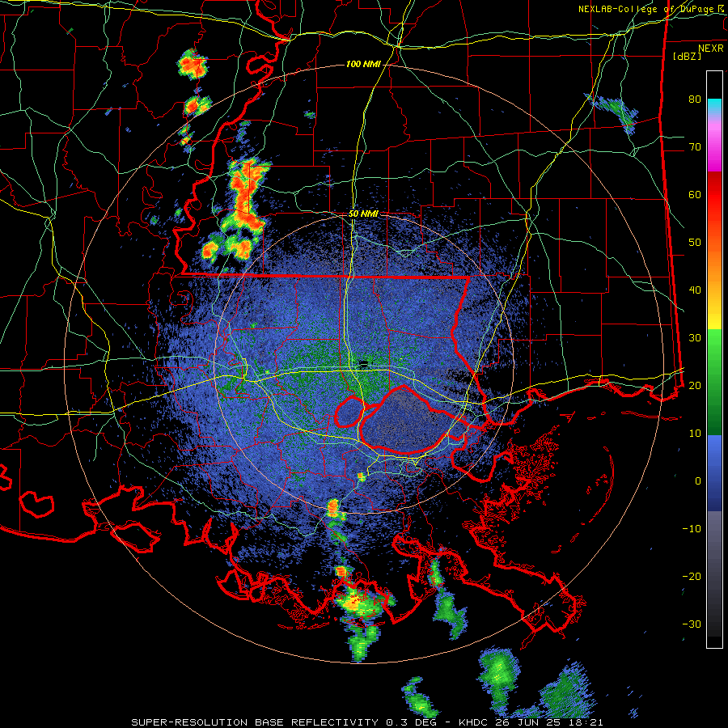
Task: Click the reflectivity color scale bar
Action: coord(714,359)
